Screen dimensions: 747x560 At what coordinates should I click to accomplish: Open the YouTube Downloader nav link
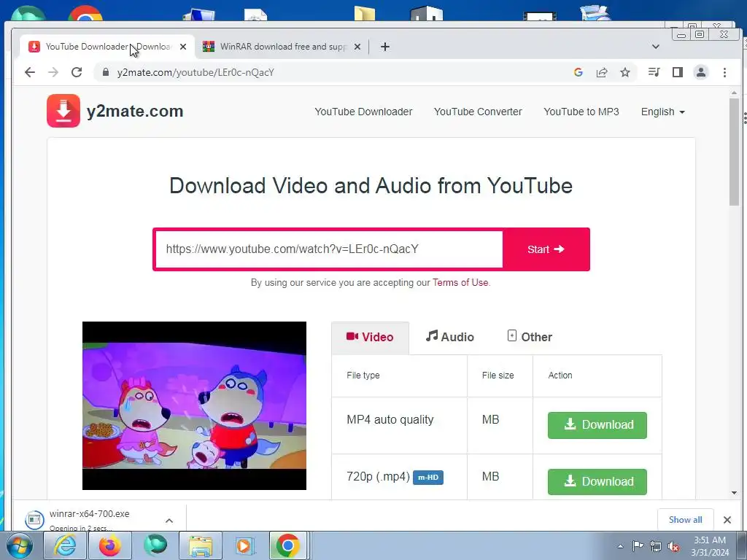[x=363, y=112]
